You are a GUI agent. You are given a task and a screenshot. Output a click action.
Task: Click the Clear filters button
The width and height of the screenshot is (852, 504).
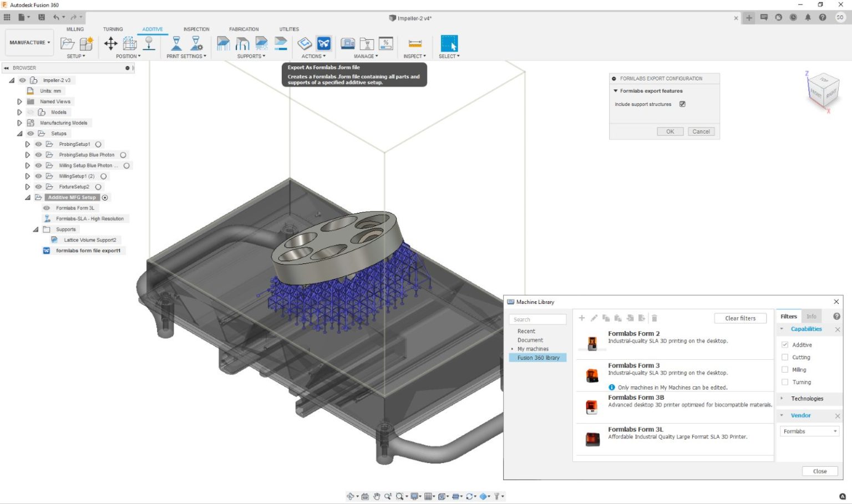[740, 318]
